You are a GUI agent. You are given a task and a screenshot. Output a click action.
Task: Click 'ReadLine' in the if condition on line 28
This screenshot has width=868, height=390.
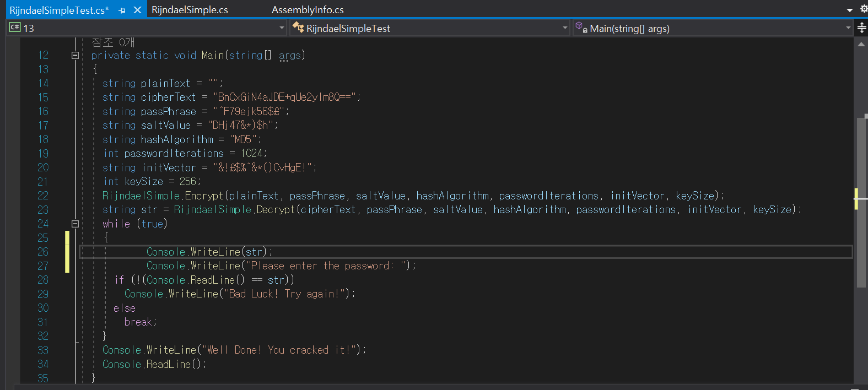click(x=212, y=280)
